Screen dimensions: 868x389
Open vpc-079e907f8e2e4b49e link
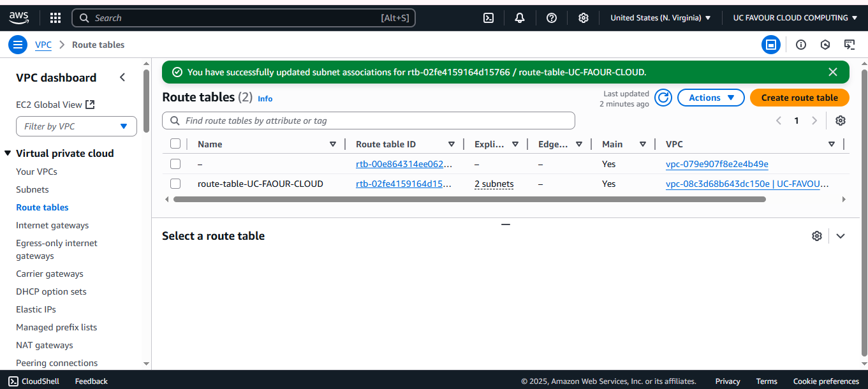[x=717, y=164]
